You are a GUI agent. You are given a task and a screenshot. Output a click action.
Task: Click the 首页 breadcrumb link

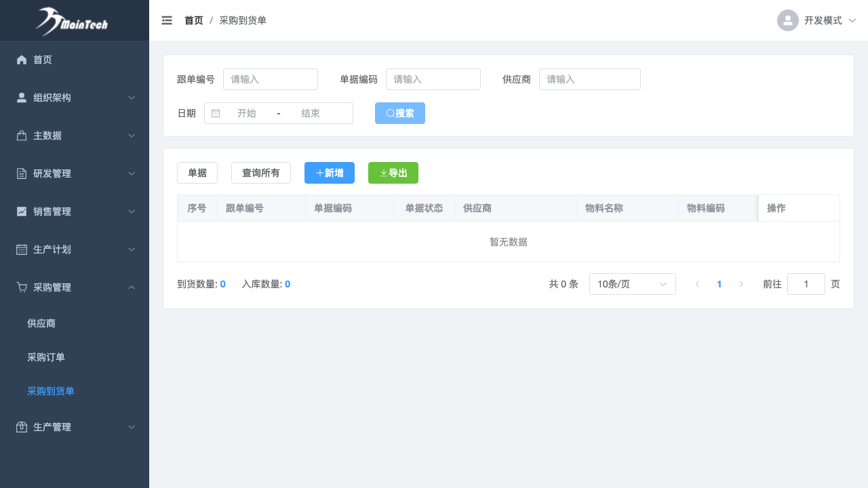pyautogui.click(x=193, y=20)
